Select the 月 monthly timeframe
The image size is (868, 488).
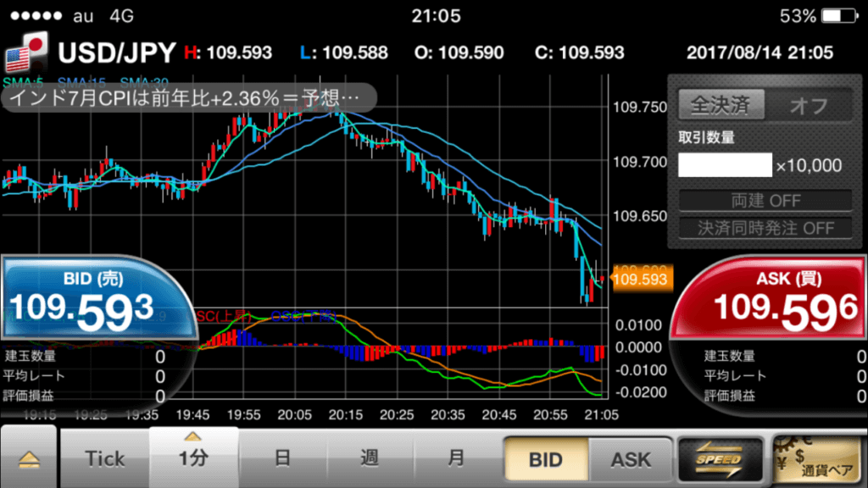[x=456, y=458]
